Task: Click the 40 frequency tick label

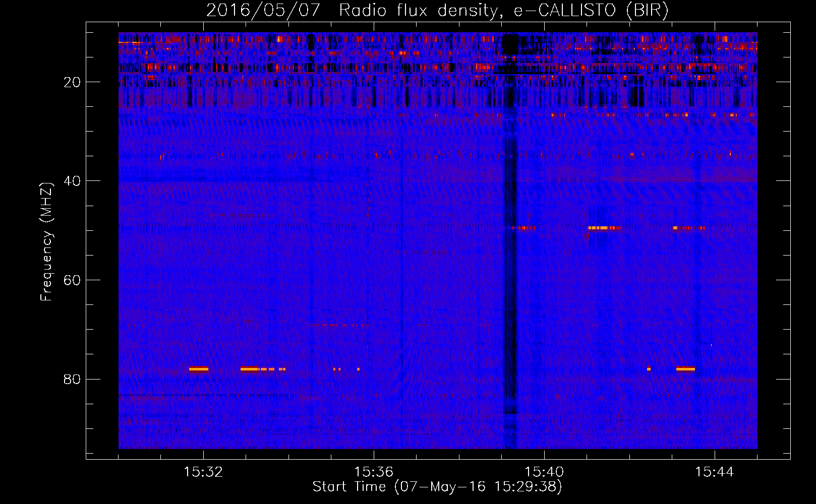Action: coord(72,181)
